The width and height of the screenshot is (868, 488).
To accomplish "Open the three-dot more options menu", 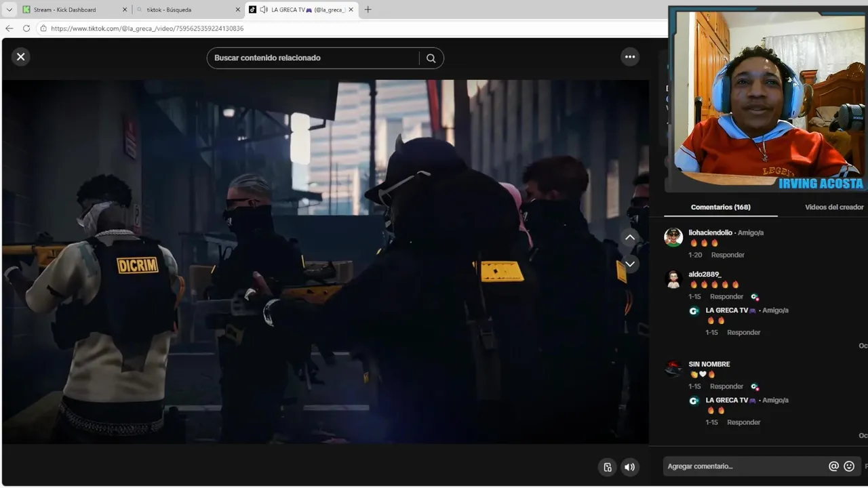I will click(630, 57).
